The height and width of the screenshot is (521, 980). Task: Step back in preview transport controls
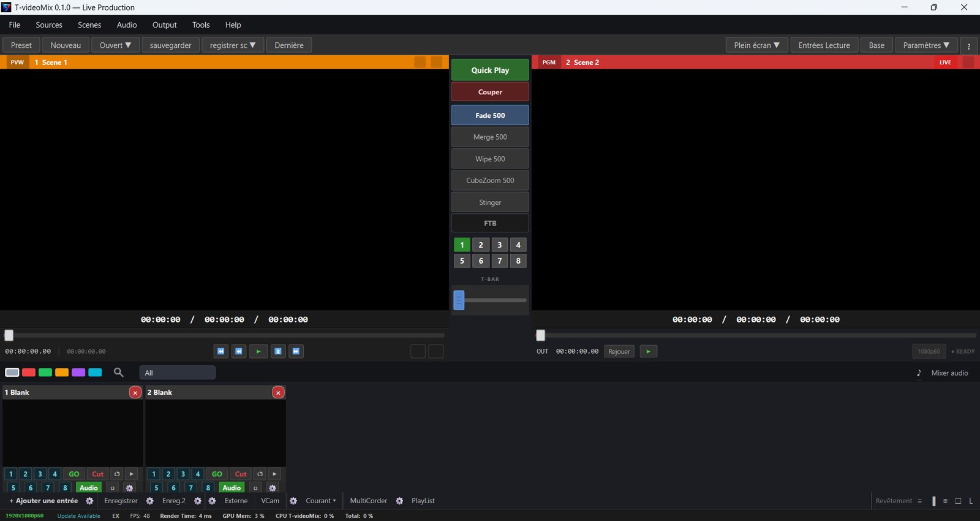tap(239, 351)
